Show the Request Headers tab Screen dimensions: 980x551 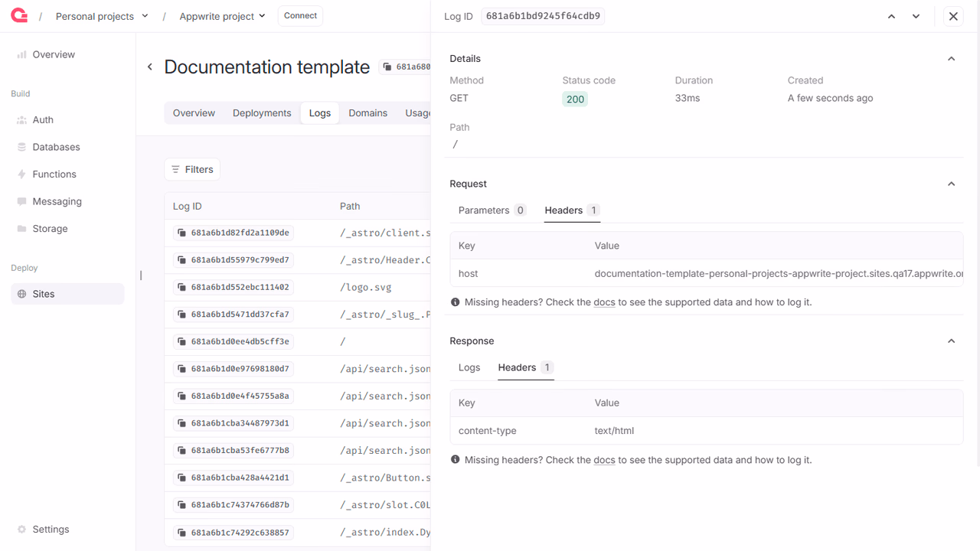click(572, 210)
